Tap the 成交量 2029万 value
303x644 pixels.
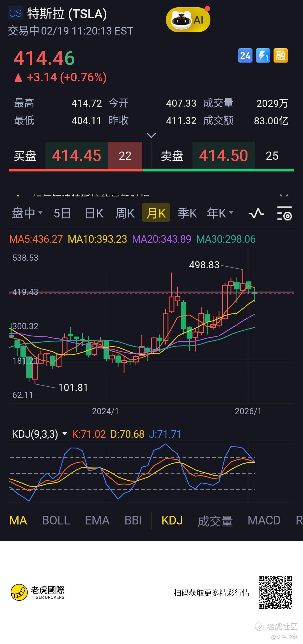[272, 104]
